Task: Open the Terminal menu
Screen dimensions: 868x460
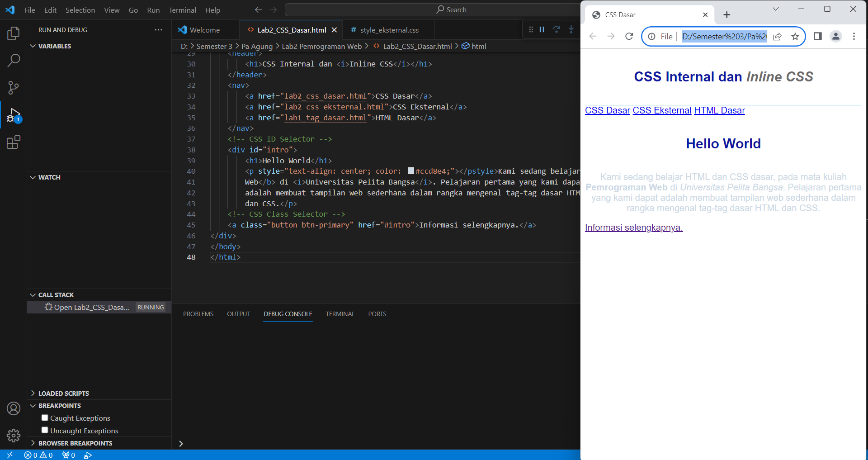Action: [182, 9]
